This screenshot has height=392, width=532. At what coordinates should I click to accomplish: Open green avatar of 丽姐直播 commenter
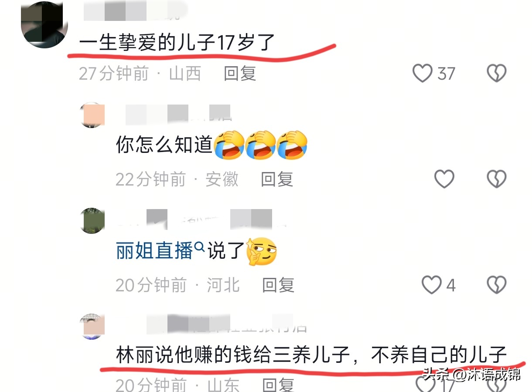[x=92, y=220]
